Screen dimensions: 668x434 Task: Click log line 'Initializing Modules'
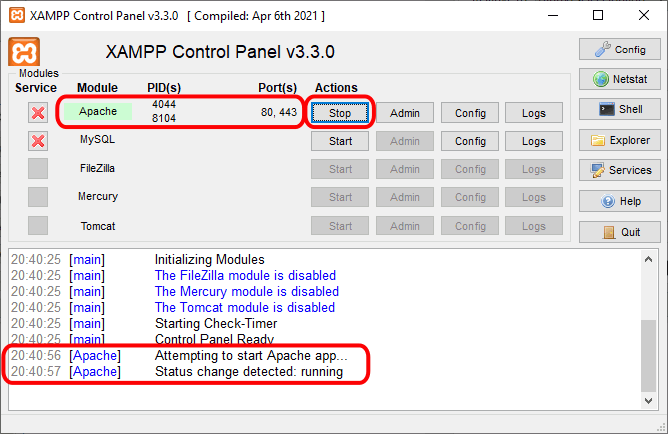click(210, 259)
